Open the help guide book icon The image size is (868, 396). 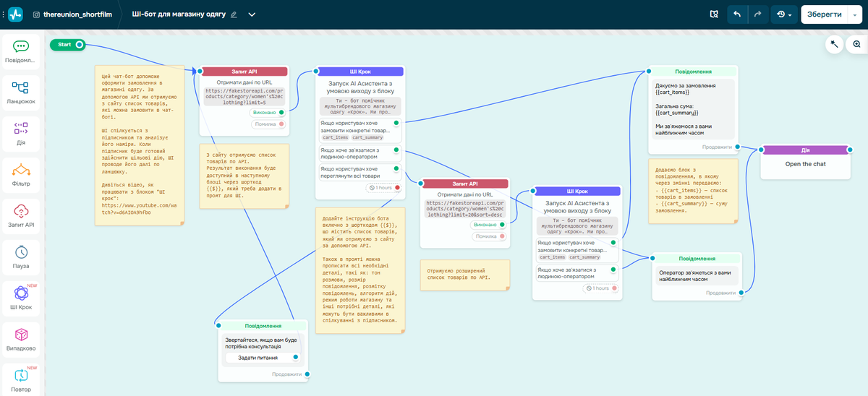tap(713, 14)
